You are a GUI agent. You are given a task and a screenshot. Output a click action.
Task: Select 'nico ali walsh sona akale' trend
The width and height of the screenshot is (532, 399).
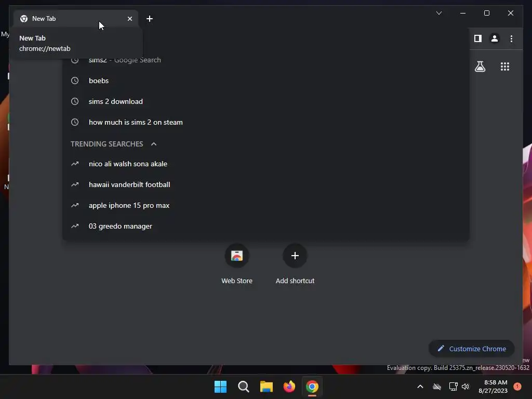(265, 164)
